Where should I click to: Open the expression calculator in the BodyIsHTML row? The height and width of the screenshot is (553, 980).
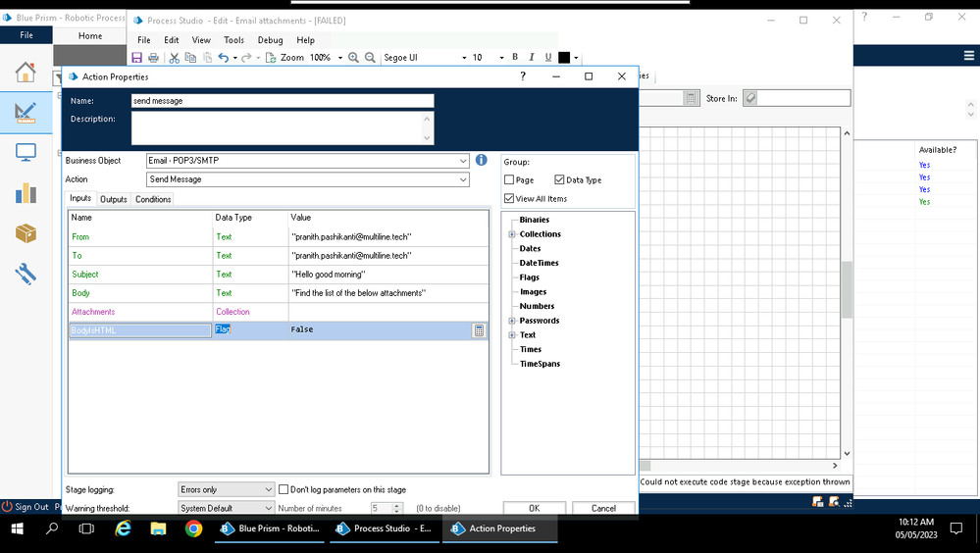coord(479,330)
